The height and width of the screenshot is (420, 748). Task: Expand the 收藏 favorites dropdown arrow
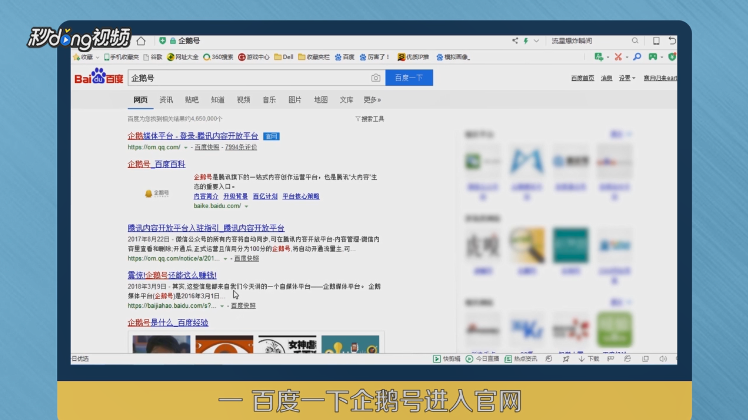point(98,58)
